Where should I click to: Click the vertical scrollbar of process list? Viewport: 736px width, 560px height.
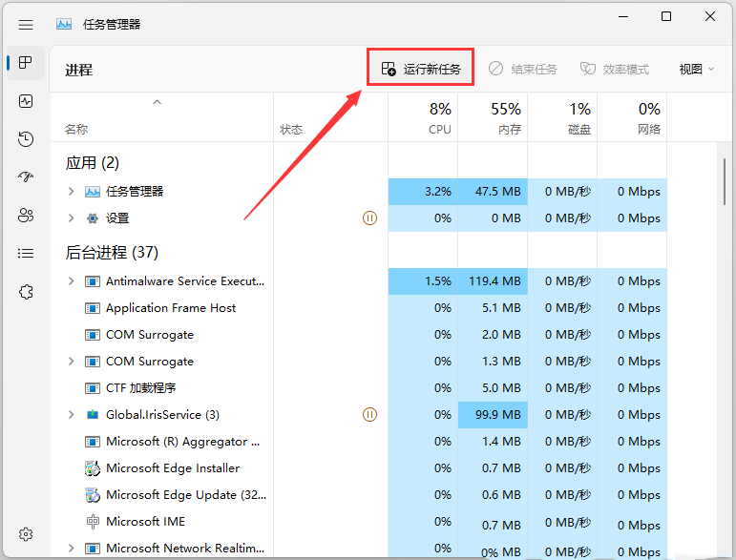(725, 181)
